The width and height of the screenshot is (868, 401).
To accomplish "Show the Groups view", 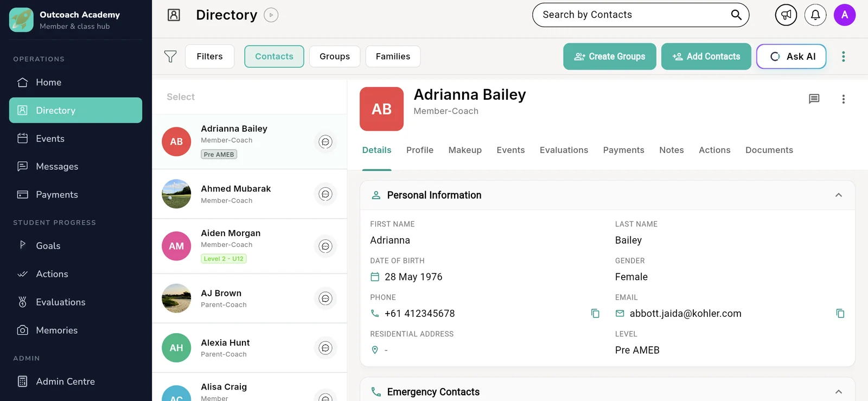I will click(335, 56).
